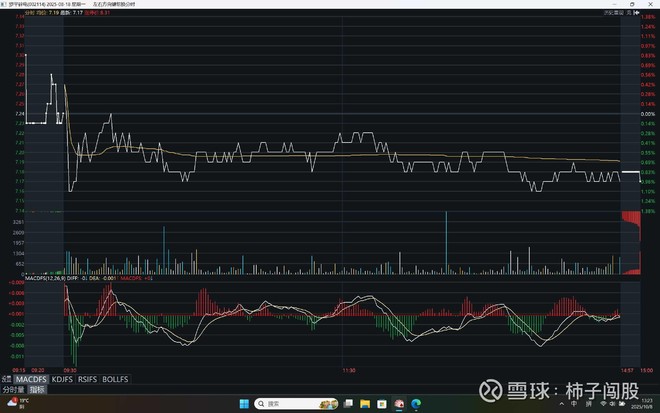Click the 09:30 time marker on axis
The height and width of the screenshot is (413, 660).
70,370
